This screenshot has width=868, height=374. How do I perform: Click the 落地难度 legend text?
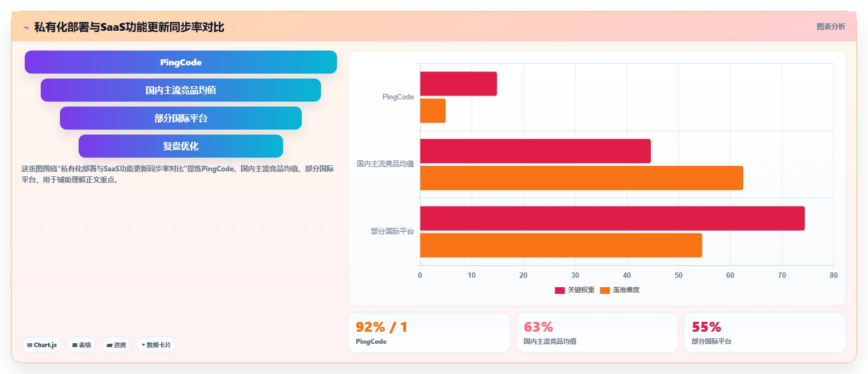[626, 290]
